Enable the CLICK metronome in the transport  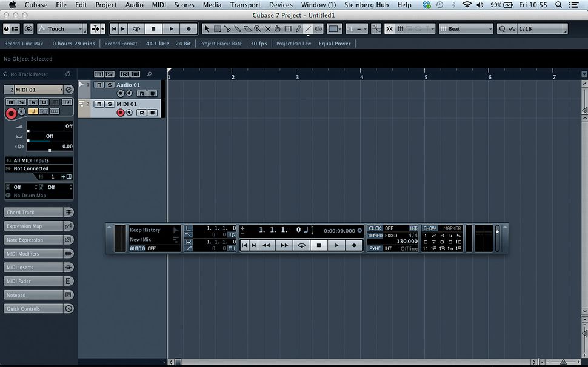pos(375,228)
